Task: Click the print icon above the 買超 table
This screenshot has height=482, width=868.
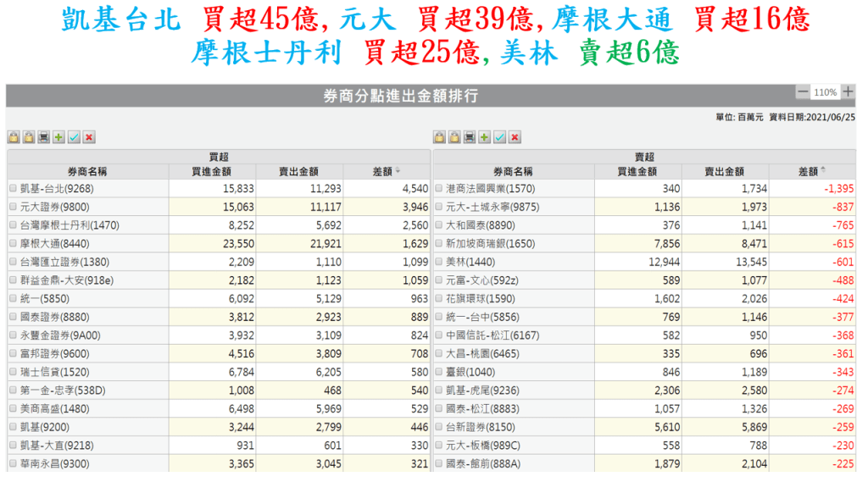Action: (x=44, y=137)
